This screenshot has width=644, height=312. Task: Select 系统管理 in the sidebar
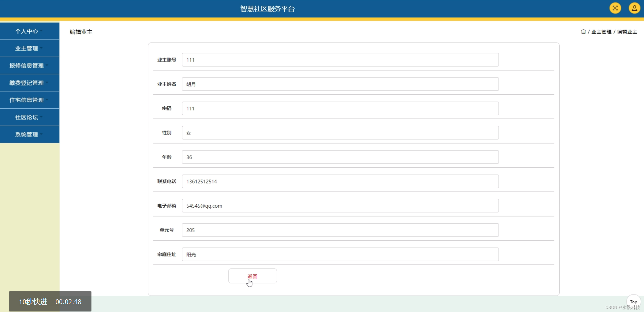click(x=30, y=134)
